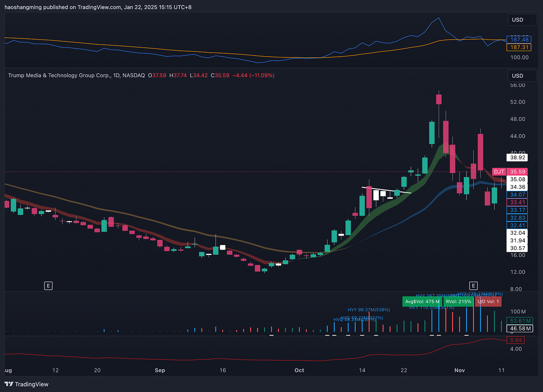The image size is (543, 392).
Task: Click the 38.92 price label
Action: click(x=518, y=157)
